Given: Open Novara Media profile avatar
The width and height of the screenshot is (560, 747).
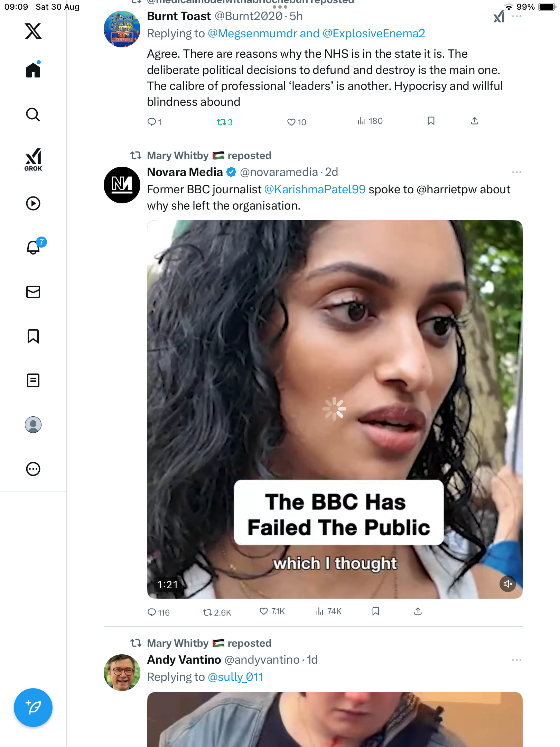Looking at the screenshot, I should tap(122, 185).
